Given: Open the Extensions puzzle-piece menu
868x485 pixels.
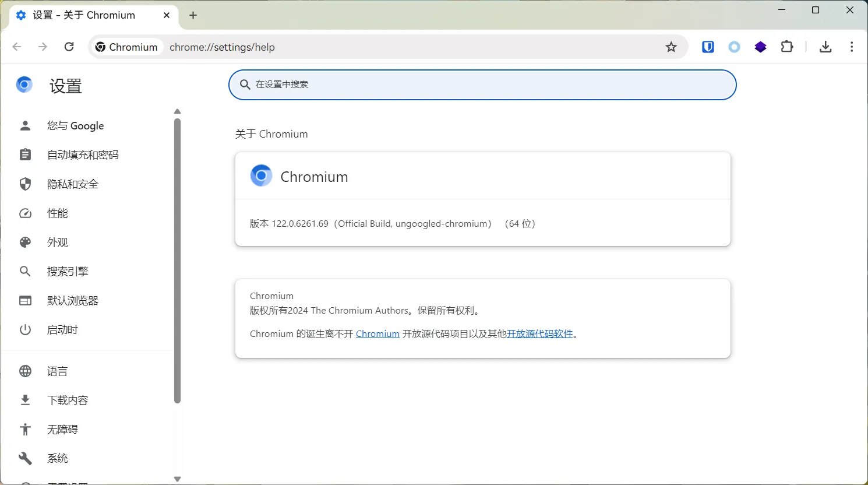Looking at the screenshot, I should pos(787,47).
